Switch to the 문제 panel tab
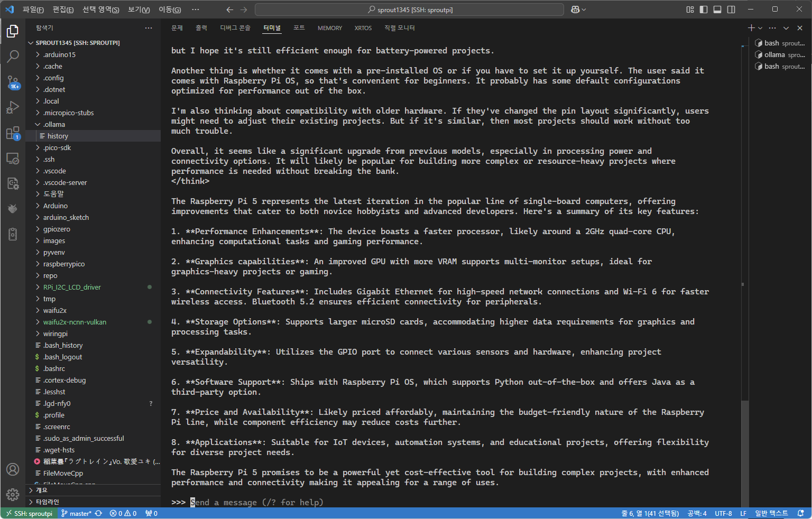The width and height of the screenshot is (812, 519). [177, 28]
